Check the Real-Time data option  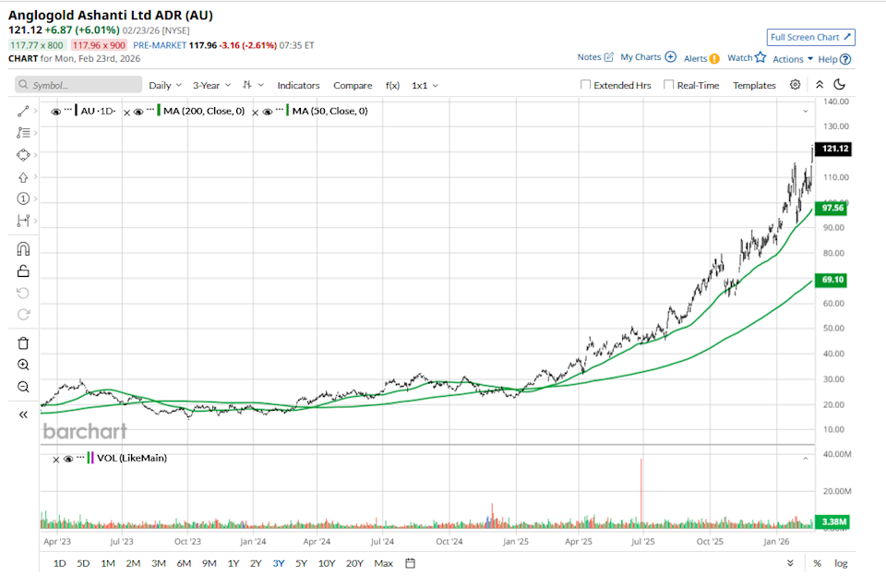click(x=667, y=84)
